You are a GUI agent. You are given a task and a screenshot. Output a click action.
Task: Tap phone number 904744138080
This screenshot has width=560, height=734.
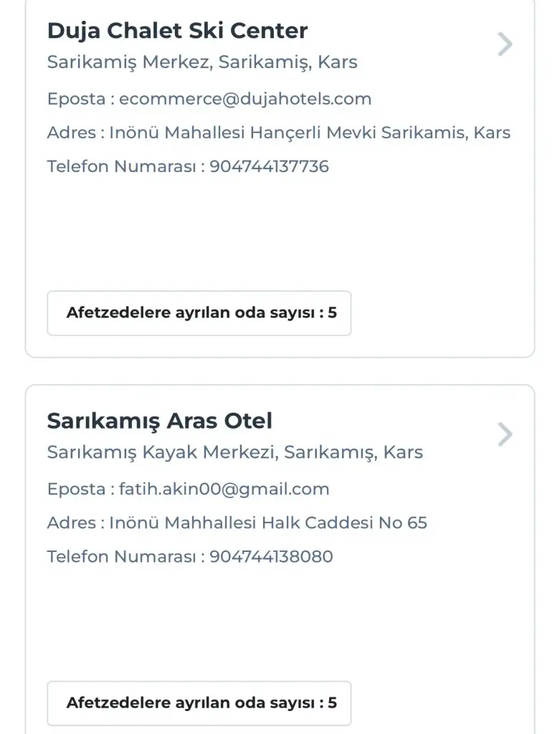coord(271,557)
